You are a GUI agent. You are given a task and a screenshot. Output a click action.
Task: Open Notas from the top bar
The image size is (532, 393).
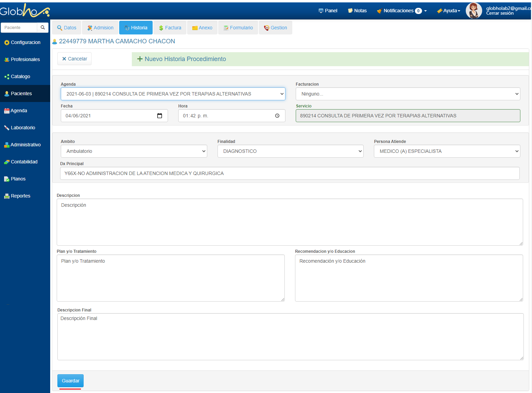357,11
